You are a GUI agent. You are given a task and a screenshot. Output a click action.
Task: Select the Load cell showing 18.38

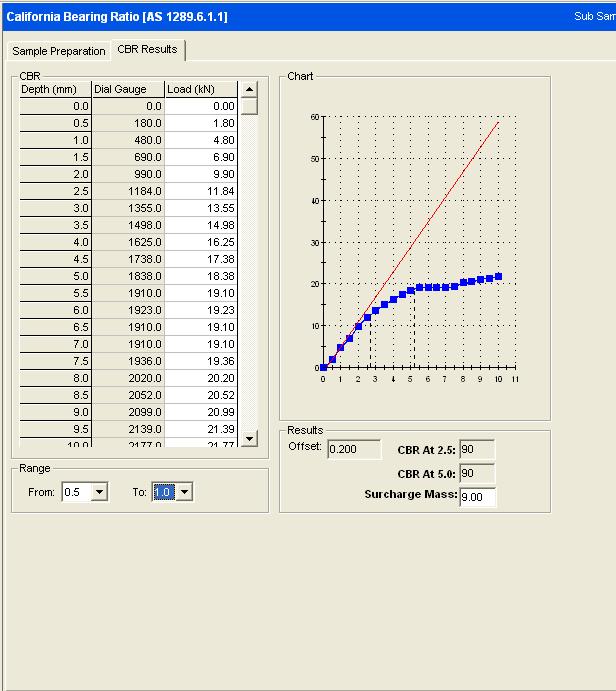point(201,276)
